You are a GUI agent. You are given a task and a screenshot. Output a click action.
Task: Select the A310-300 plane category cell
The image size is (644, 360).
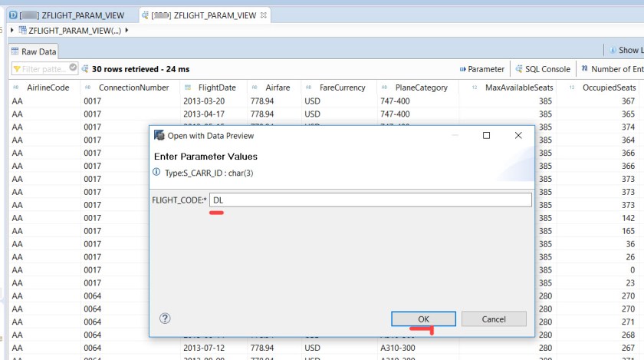tap(398, 348)
